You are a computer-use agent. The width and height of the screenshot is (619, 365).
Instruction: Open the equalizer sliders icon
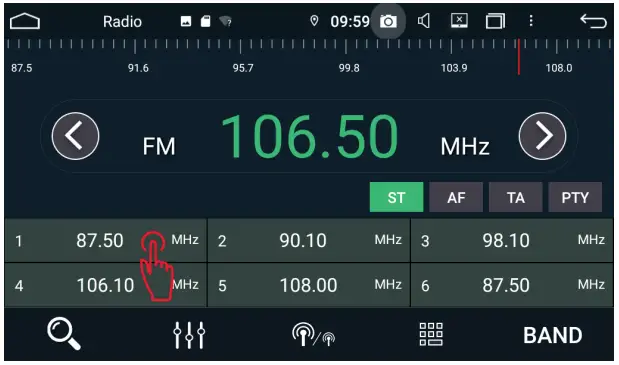coord(189,335)
